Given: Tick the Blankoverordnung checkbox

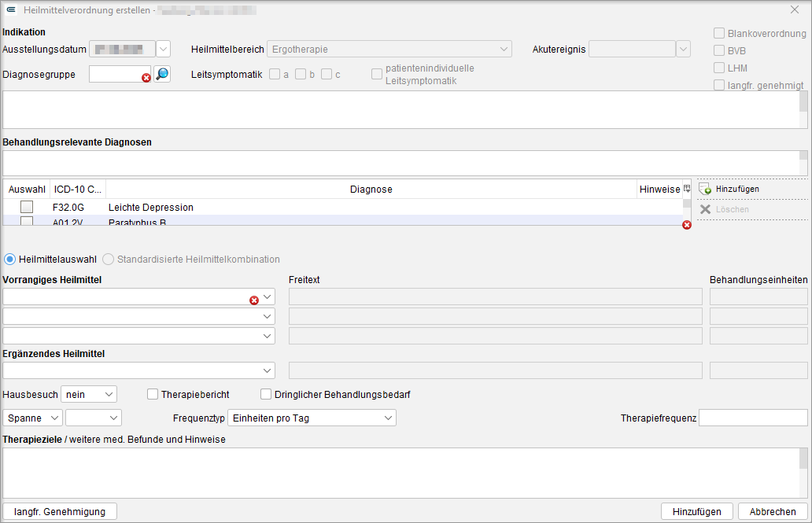Looking at the screenshot, I should coord(719,33).
